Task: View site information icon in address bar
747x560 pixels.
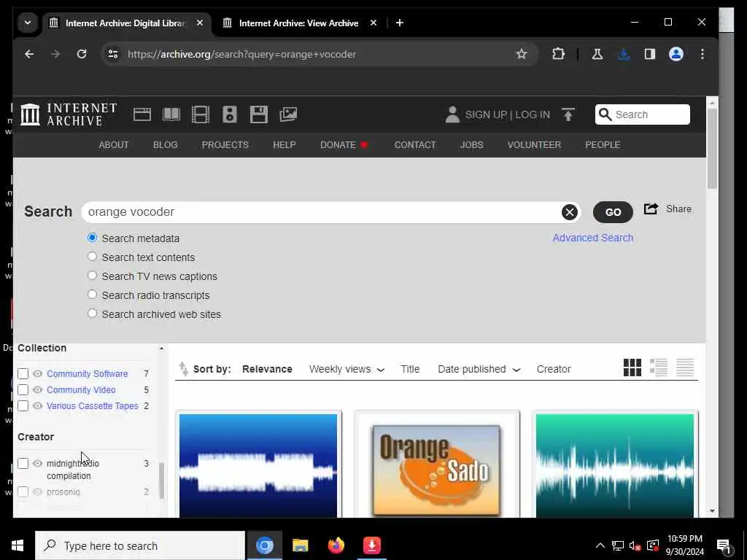Action: tap(113, 54)
